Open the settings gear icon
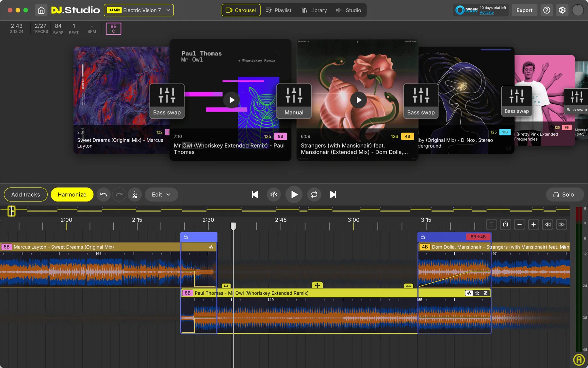Viewport: 588px width, 368px height. 562,10
